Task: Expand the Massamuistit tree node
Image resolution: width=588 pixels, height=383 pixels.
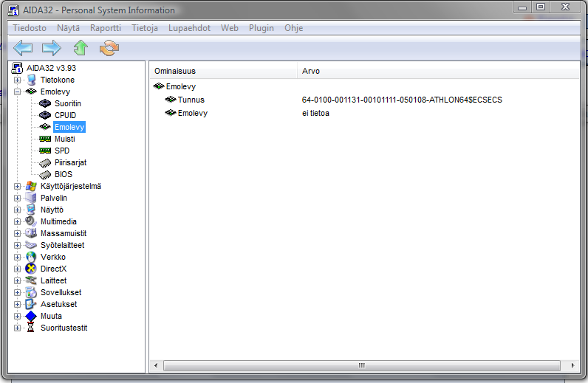Action: (17, 233)
